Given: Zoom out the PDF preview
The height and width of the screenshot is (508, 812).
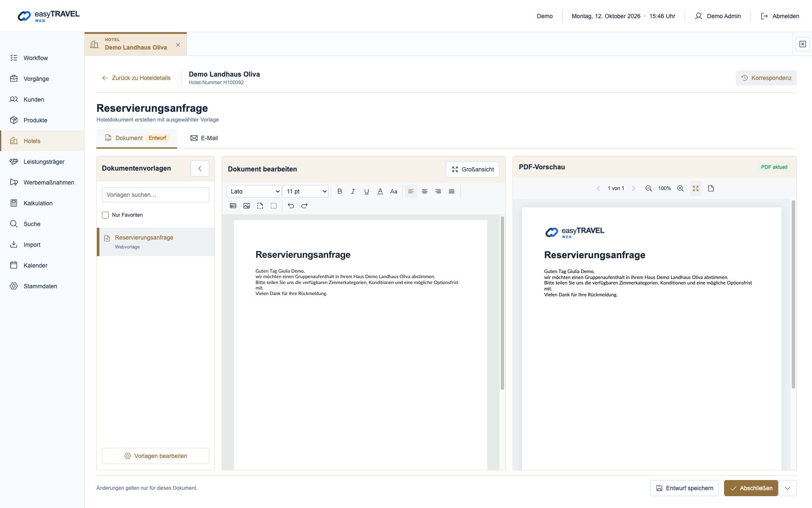Looking at the screenshot, I should (x=648, y=188).
